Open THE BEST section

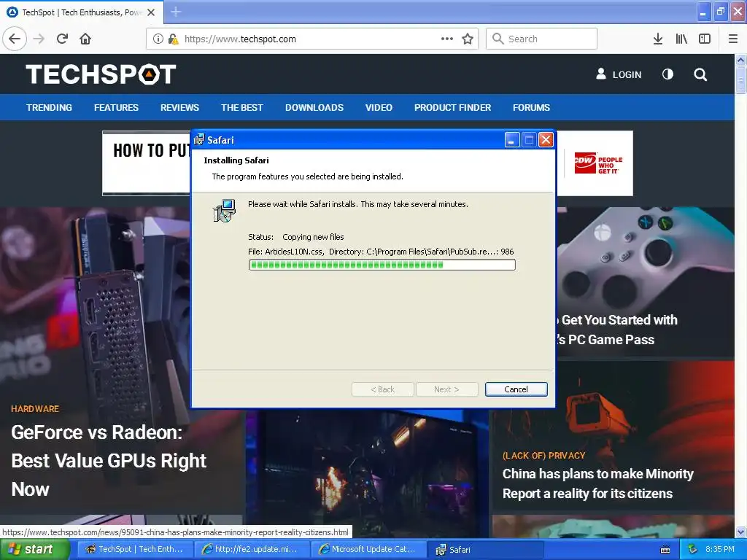tap(242, 108)
